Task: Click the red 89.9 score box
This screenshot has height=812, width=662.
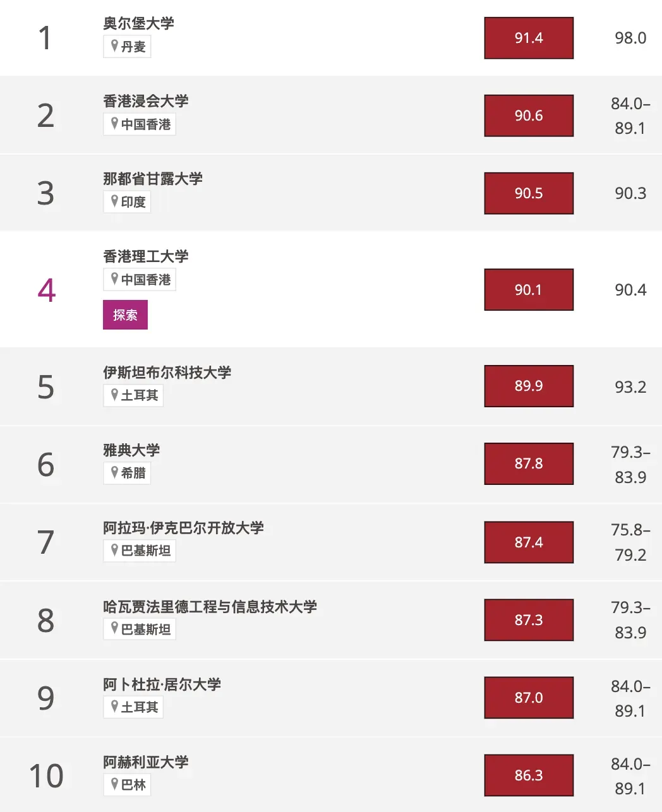Action: (x=529, y=386)
